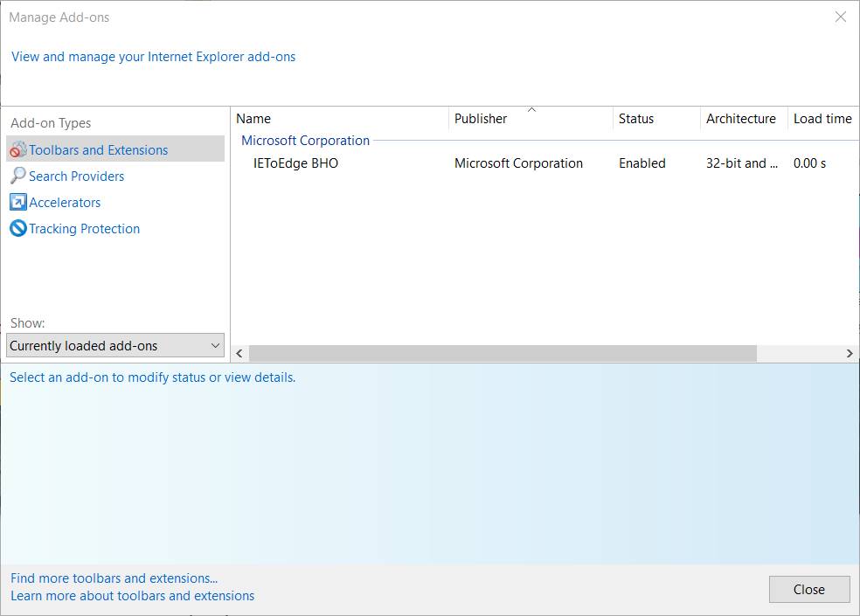Sort by the Architecture column header
The height and width of the screenshot is (616, 860).
click(x=744, y=119)
